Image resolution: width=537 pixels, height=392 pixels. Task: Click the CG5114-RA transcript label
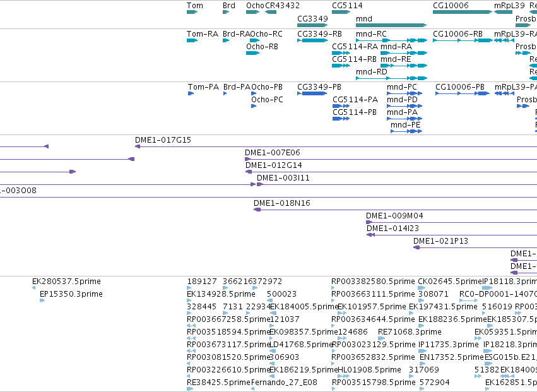(355, 47)
